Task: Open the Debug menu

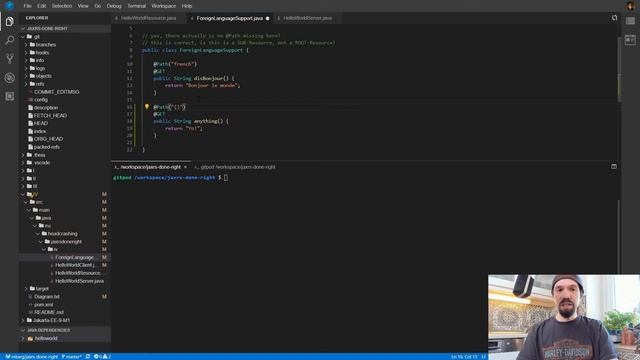Action: coord(114,6)
